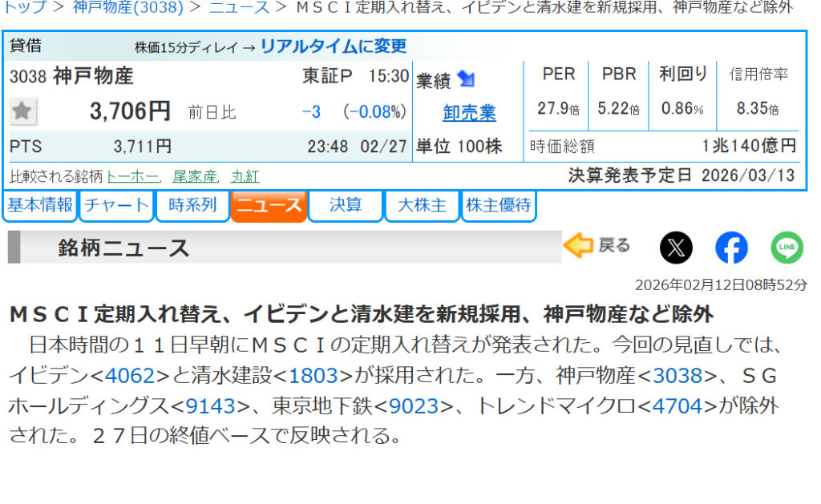Select the ニュース tab
Viewport: 821px width, 504px height.
pos(269,206)
